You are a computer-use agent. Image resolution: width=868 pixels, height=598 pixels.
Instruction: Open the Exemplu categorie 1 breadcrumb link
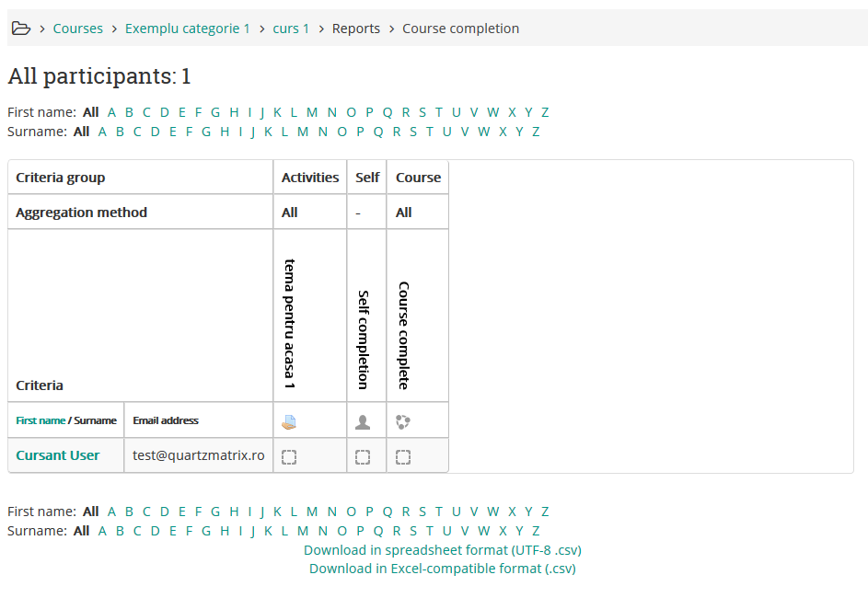188,29
